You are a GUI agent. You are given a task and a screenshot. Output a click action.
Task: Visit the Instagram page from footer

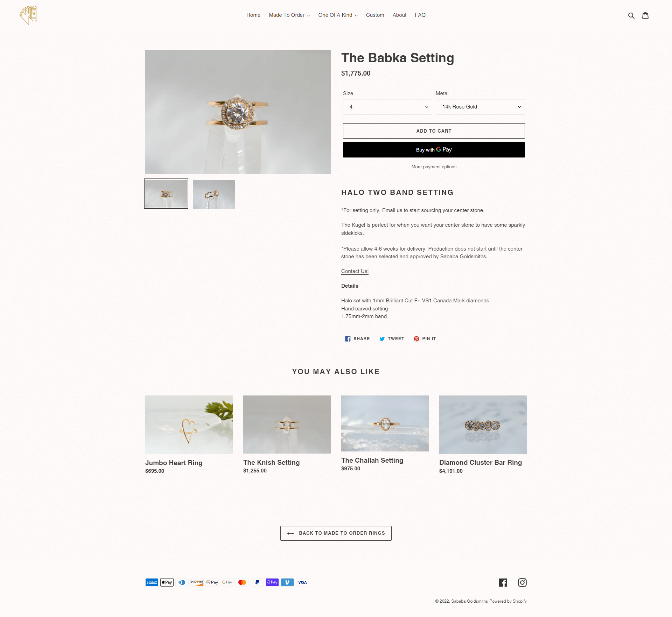point(522,582)
